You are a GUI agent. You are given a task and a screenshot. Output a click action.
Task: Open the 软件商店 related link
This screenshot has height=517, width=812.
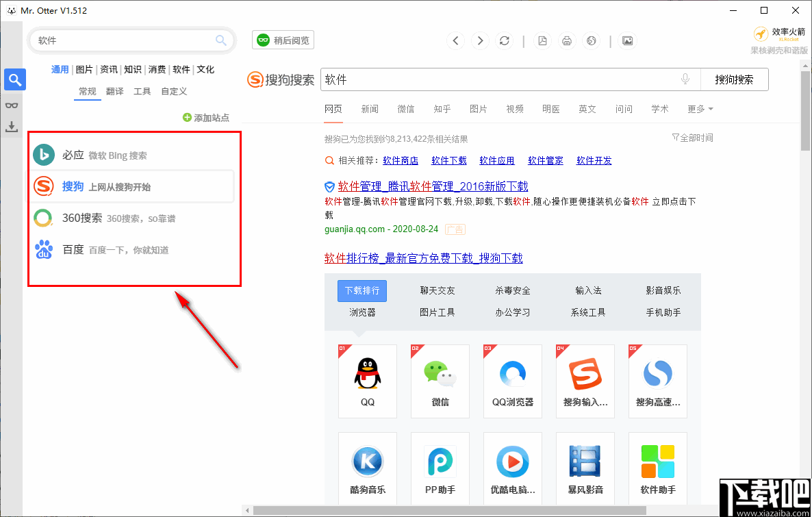401,161
